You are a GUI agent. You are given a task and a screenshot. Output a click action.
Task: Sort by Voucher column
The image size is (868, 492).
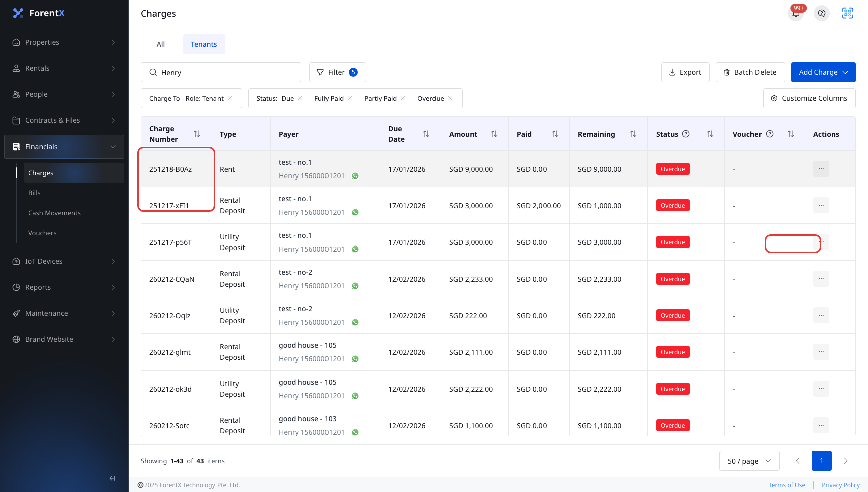[791, 134]
